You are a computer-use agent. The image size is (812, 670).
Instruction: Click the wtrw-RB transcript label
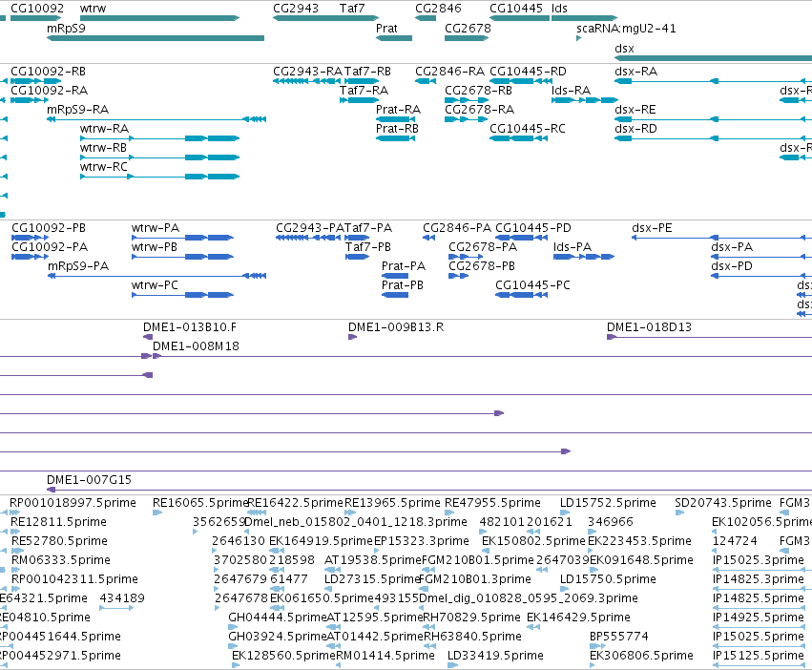click(104, 148)
